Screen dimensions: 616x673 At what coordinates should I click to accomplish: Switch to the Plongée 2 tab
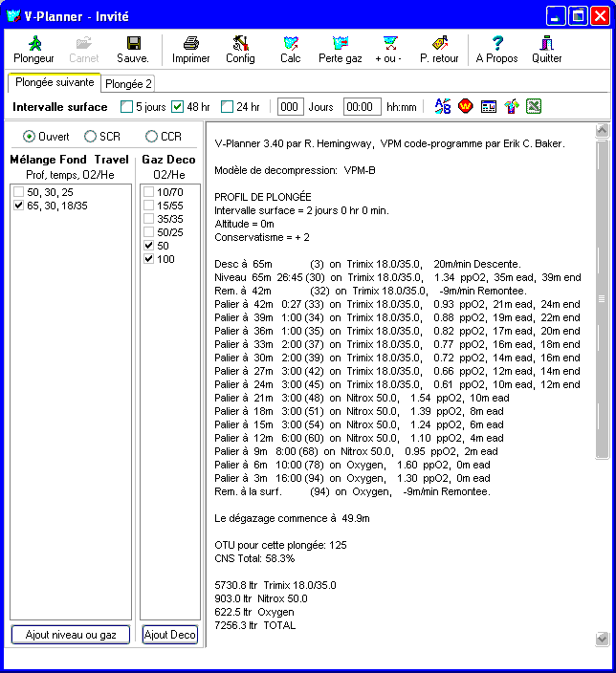click(128, 84)
